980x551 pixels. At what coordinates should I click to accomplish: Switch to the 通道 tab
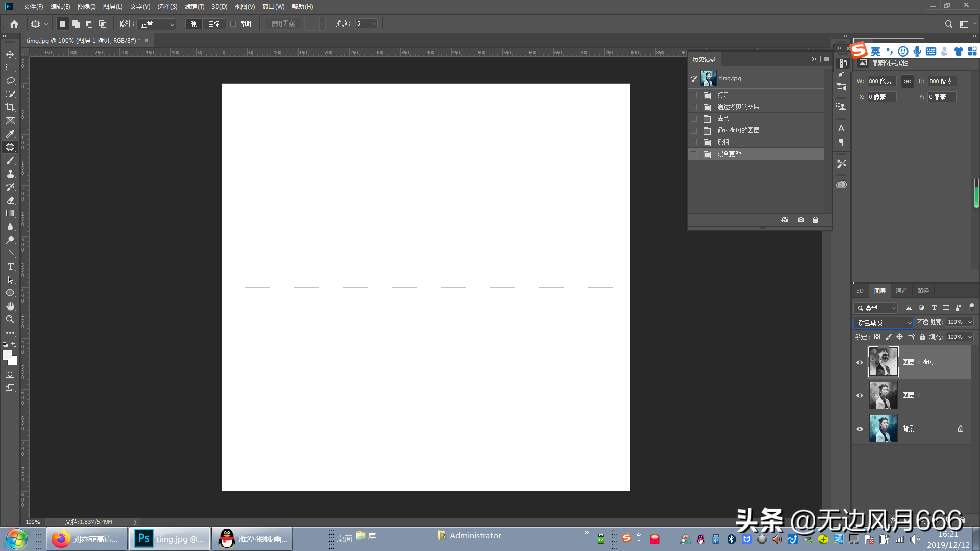tap(901, 291)
